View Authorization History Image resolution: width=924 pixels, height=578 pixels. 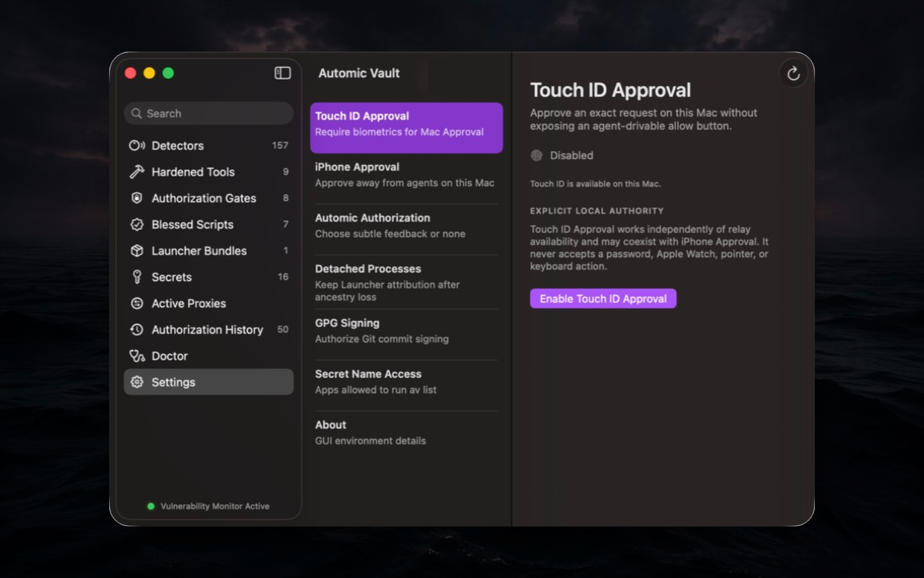[x=209, y=330]
